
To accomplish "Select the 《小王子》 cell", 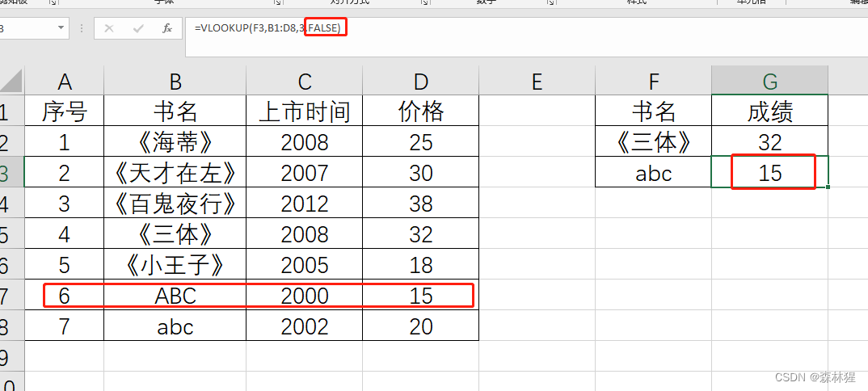I will tap(175, 264).
